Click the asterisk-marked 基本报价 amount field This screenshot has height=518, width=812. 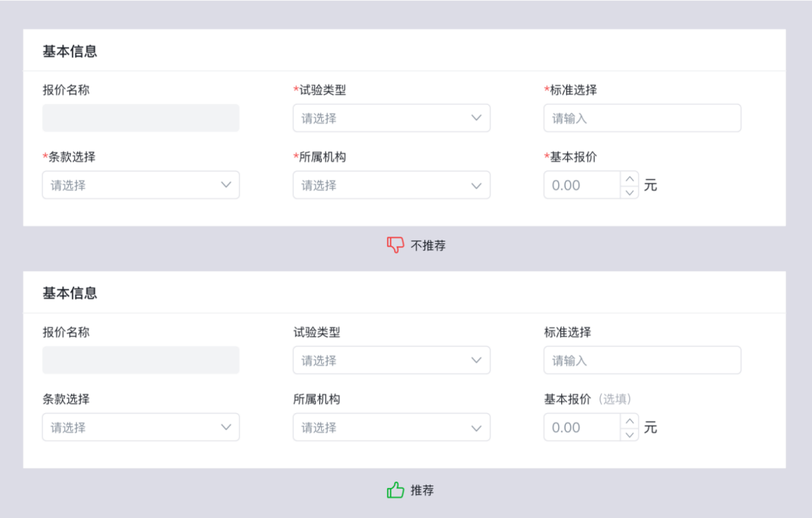pyautogui.click(x=582, y=185)
